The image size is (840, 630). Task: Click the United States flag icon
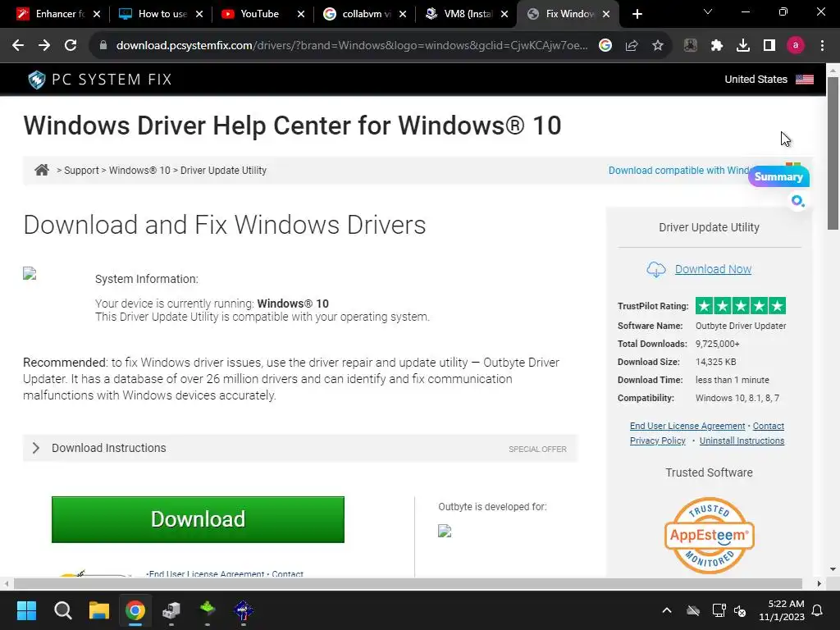point(805,80)
